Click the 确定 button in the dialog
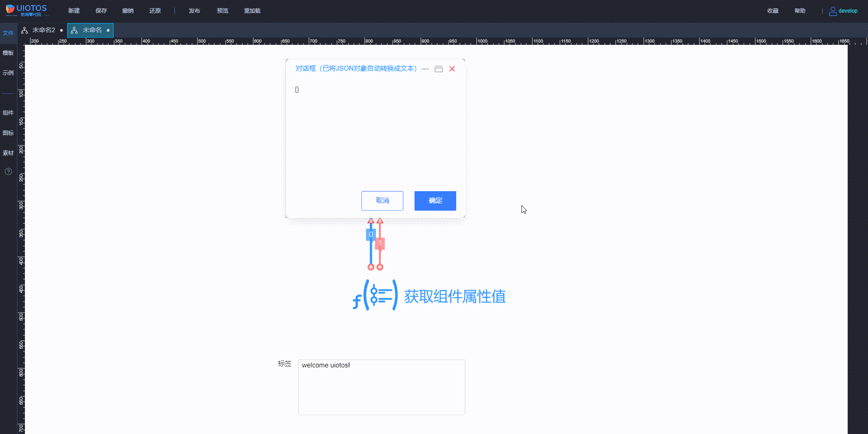 (435, 201)
